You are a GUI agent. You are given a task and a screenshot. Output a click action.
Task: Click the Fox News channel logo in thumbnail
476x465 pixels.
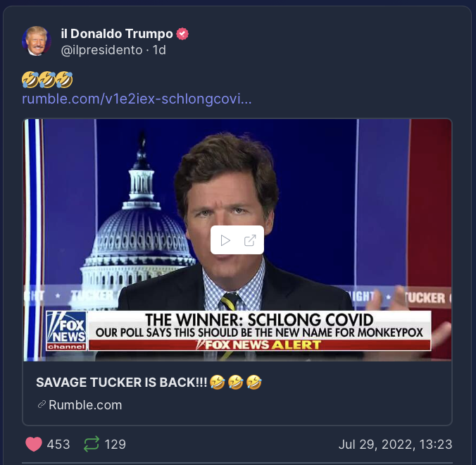click(x=66, y=330)
